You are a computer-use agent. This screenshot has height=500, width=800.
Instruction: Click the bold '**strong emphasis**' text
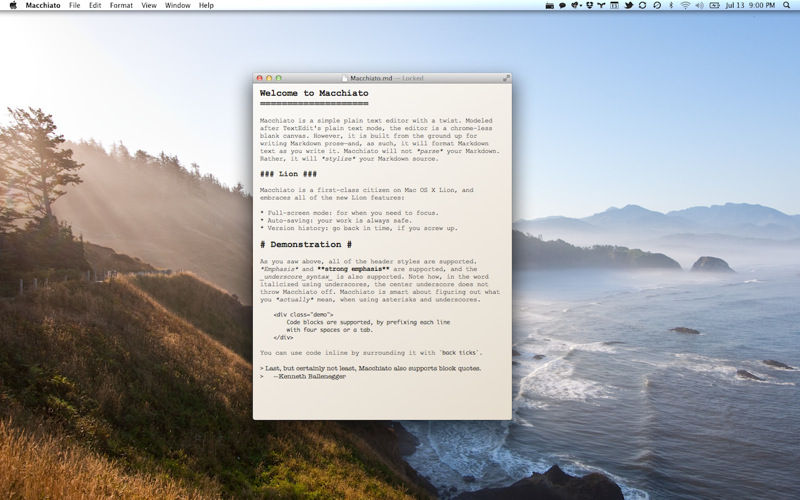(353, 269)
